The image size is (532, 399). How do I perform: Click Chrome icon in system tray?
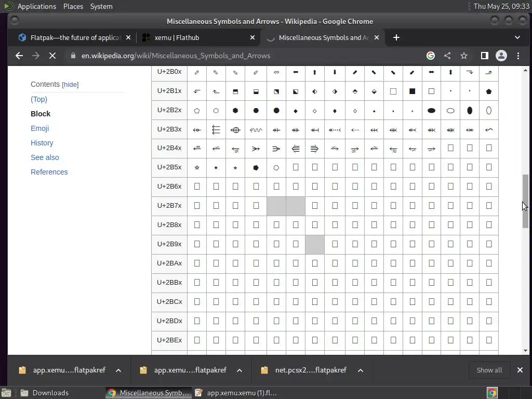pyautogui.click(x=492, y=393)
